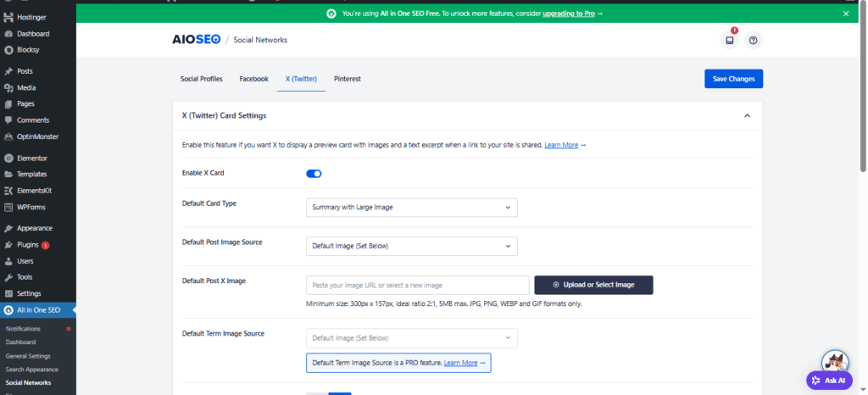The height and width of the screenshot is (395, 868).
Task: Open the Ask AI assistant button
Action: (829, 381)
